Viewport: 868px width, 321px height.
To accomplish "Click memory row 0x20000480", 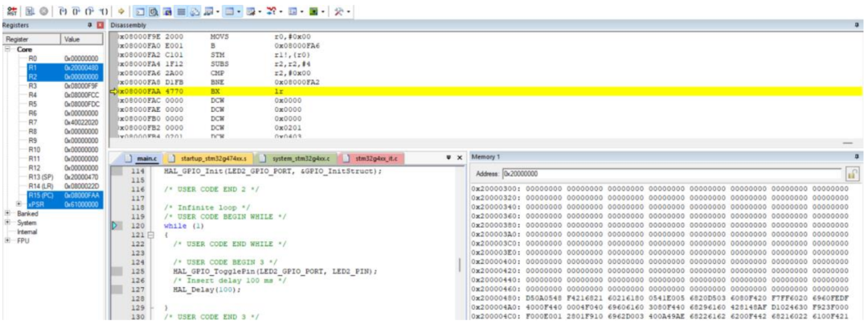I will [x=660, y=298].
